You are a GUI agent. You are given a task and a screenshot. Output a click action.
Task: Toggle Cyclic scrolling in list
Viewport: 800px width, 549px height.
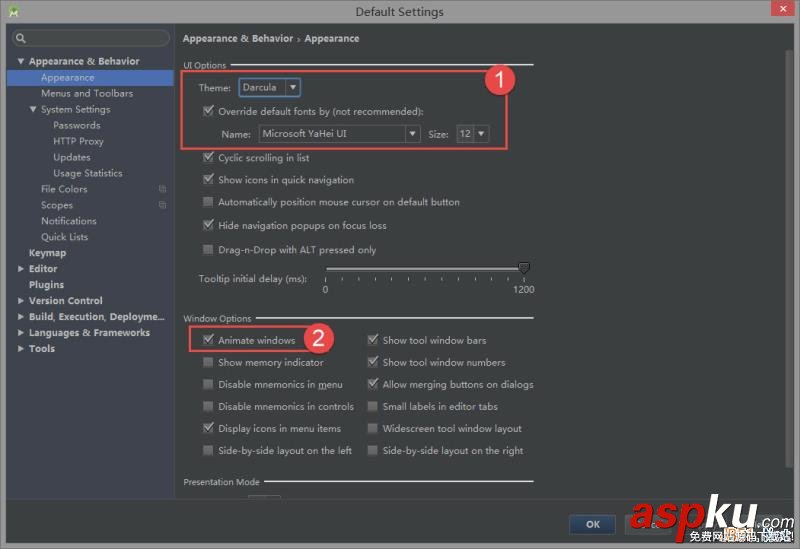[208, 157]
